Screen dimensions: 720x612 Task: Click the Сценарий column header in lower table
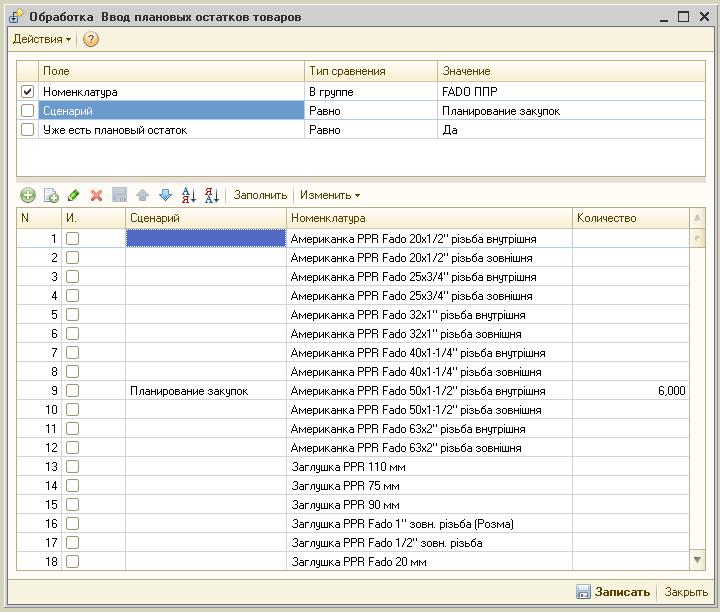[x=206, y=218]
